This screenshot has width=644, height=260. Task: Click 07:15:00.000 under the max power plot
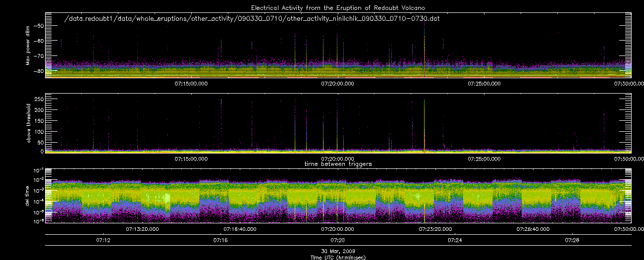192,83
